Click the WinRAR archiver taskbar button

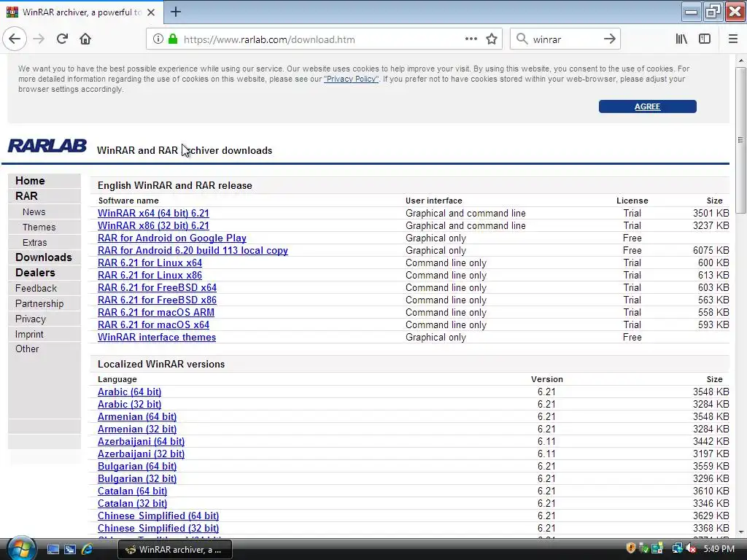coord(175,550)
